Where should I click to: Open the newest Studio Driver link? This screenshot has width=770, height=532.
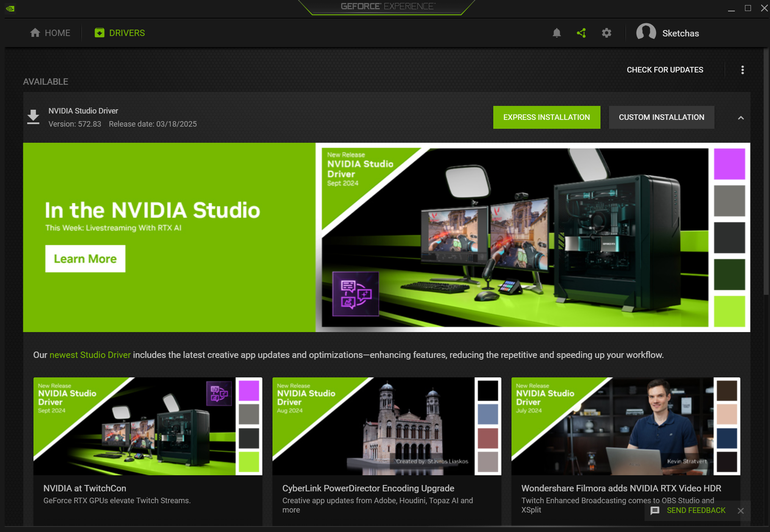90,355
